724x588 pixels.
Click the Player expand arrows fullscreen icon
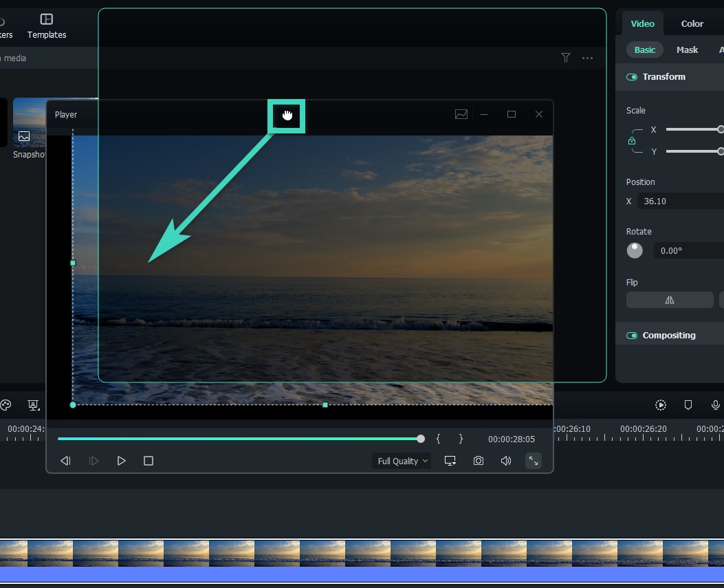tap(534, 461)
